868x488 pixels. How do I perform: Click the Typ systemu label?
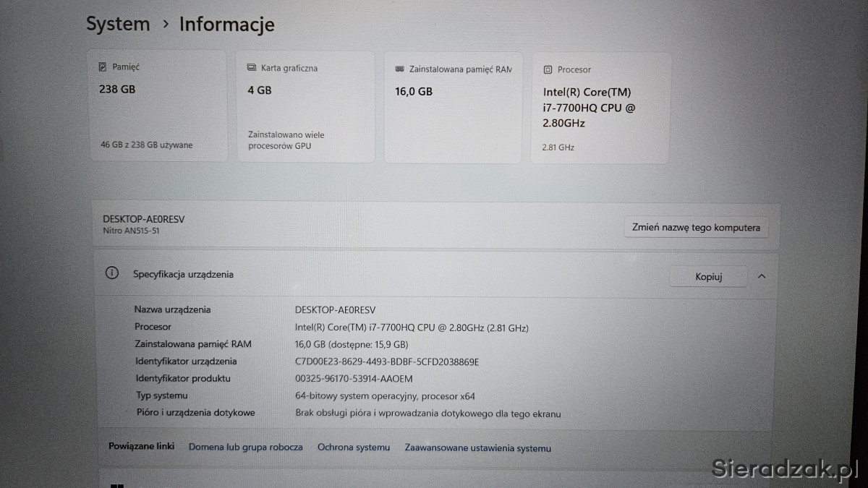click(161, 395)
